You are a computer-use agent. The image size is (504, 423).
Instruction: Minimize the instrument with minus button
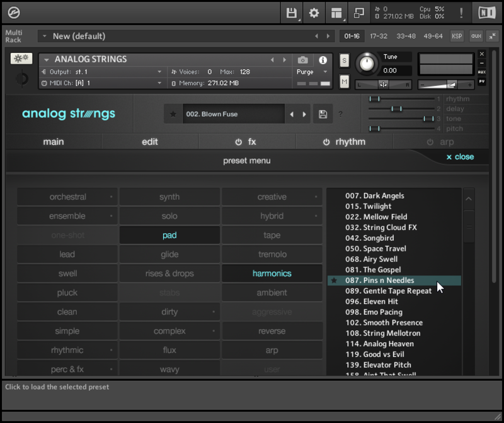tap(482, 63)
